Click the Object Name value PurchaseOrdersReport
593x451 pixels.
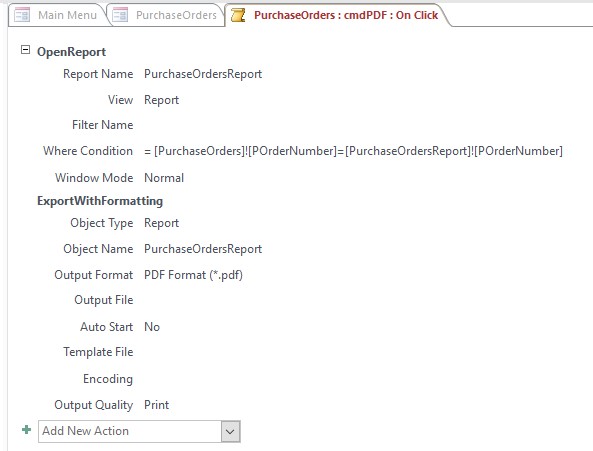(203, 249)
